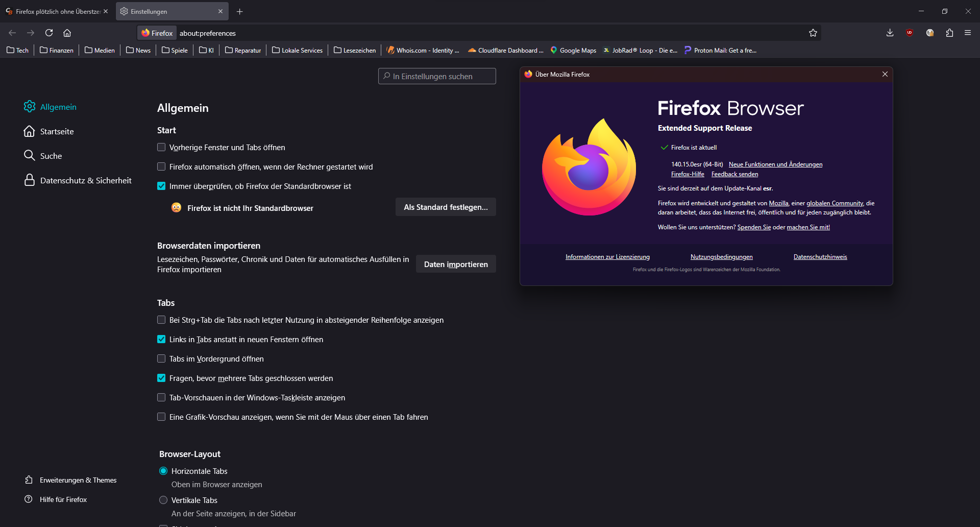
Task: Select the Horizontale Tabs radio option
Action: point(163,471)
